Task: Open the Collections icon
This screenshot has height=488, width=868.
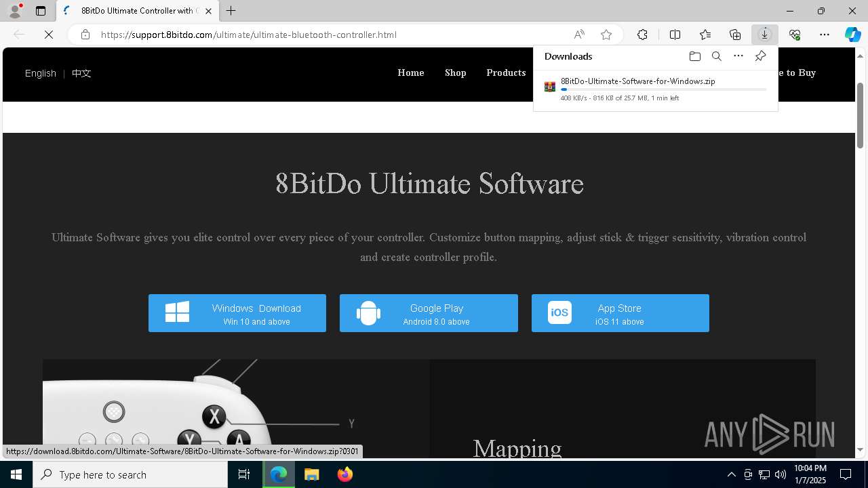Action: [735, 35]
